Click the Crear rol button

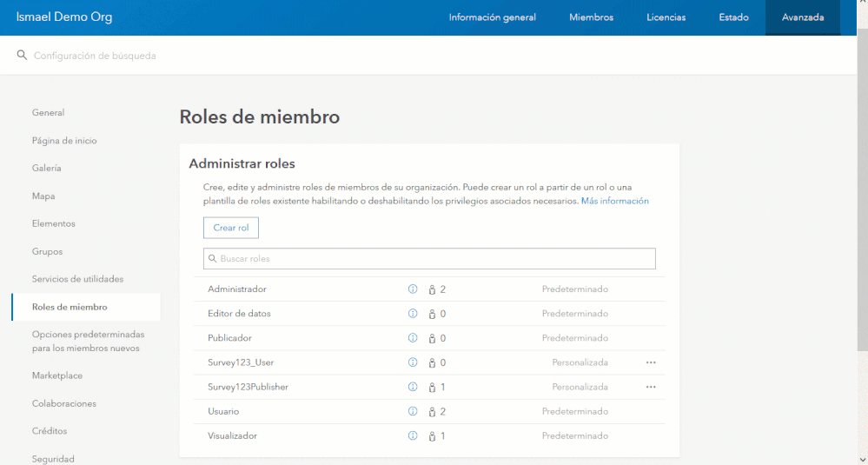231,228
